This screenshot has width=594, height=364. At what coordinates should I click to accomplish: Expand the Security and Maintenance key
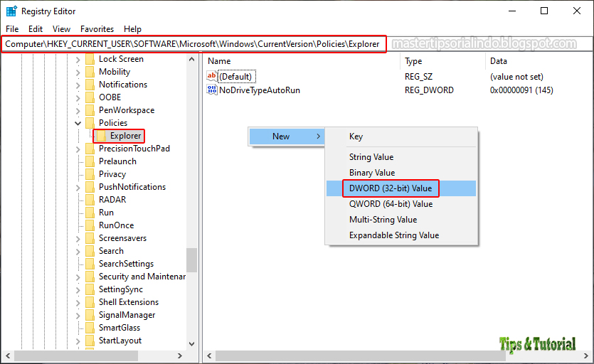click(x=78, y=277)
